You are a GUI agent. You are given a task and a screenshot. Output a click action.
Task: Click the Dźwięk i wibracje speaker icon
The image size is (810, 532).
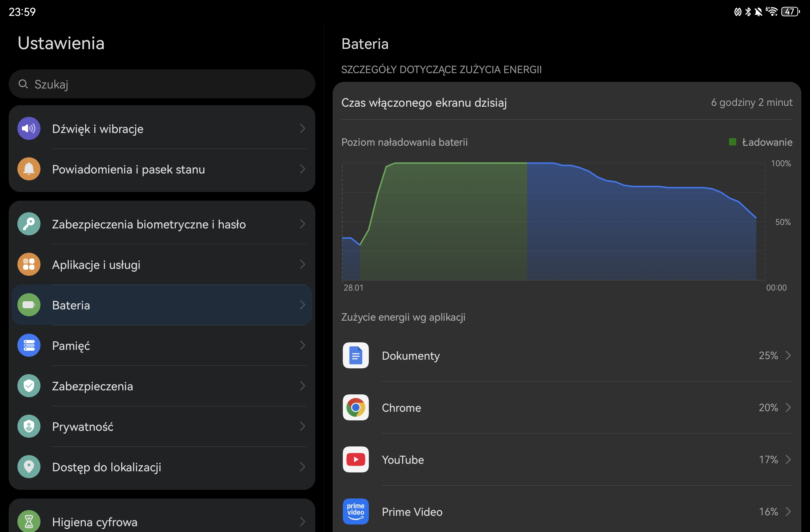point(29,129)
